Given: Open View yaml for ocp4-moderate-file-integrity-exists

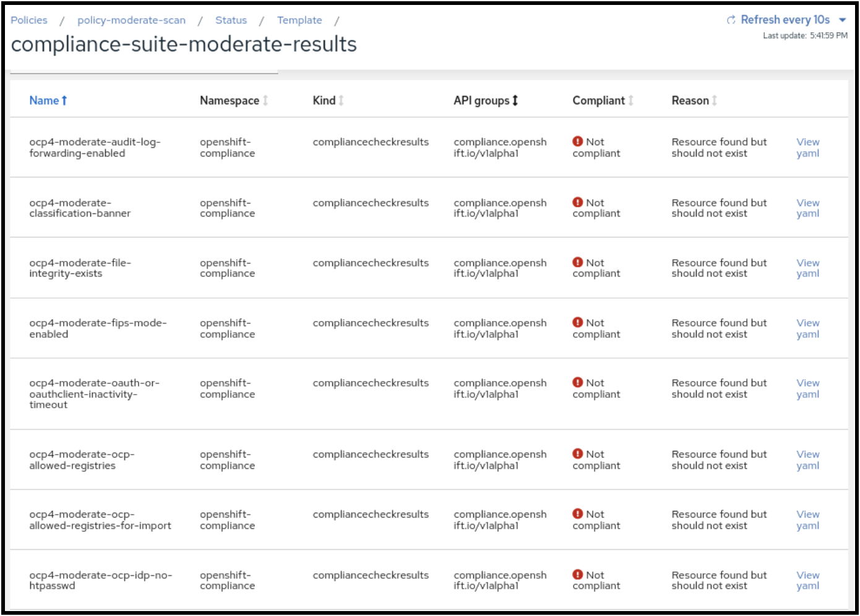Looking at the screenshot, I should click(x=808, y=268).
